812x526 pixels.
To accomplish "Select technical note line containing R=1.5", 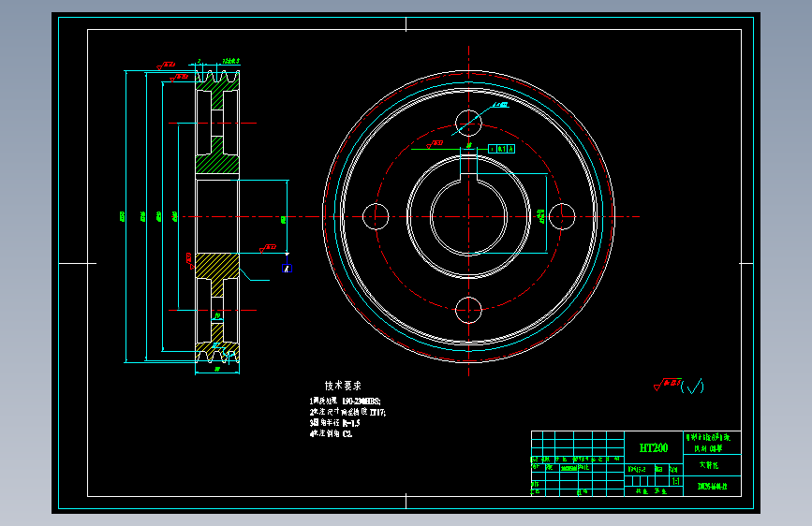I will [x=334, y=423].
